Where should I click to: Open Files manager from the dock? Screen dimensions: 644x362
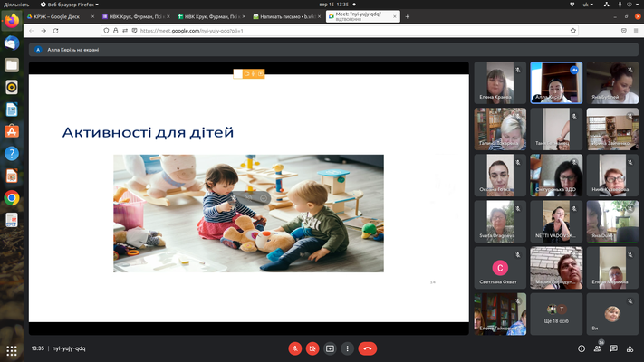[x=12, y=65]
